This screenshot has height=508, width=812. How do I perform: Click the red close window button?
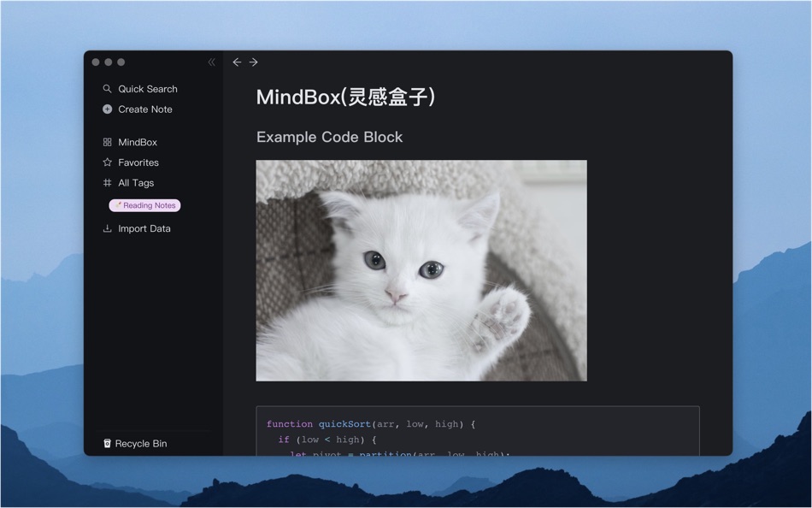pyautogui.click(x=96, y=62)
